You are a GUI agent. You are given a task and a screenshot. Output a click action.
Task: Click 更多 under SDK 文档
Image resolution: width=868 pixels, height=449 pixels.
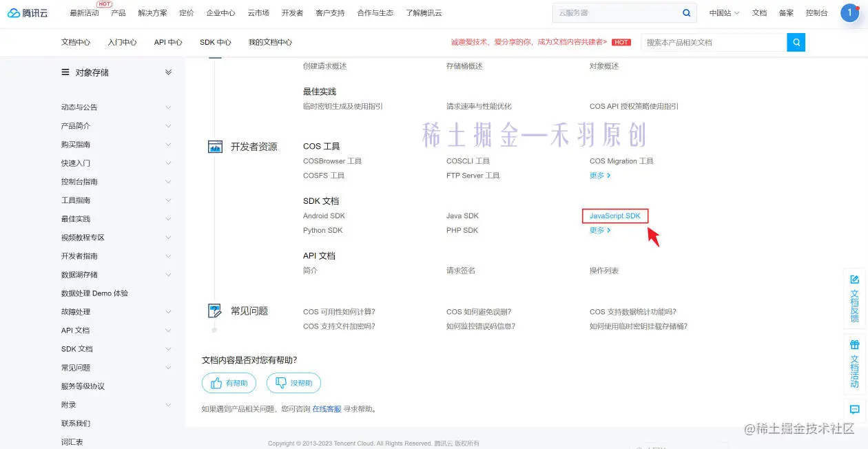click(x=600, y=230)
